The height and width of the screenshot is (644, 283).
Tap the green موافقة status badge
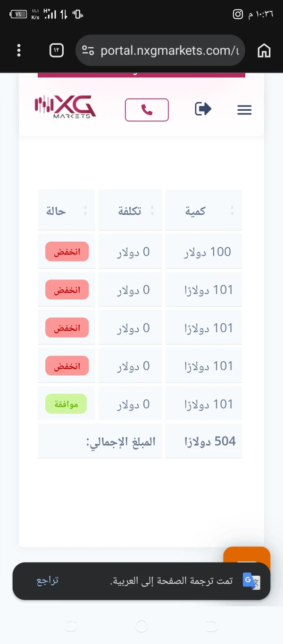(66, 404)
